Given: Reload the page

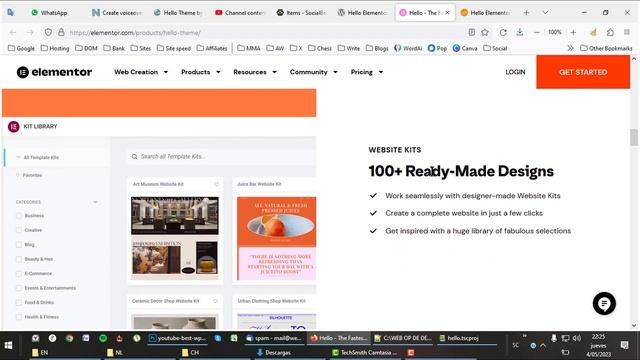Looking at the screenshot, I should (x=503, y=32).
